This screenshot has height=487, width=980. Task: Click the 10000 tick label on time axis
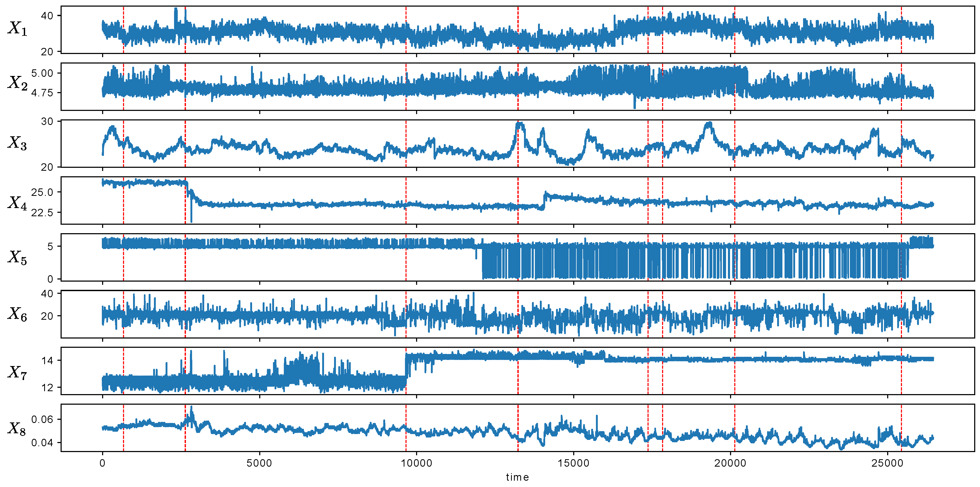tap(416, 463)
